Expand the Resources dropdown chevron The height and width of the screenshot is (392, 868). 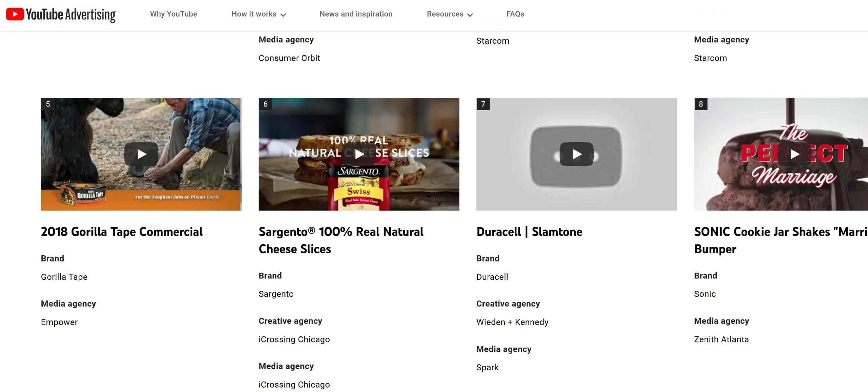(470, 15)
